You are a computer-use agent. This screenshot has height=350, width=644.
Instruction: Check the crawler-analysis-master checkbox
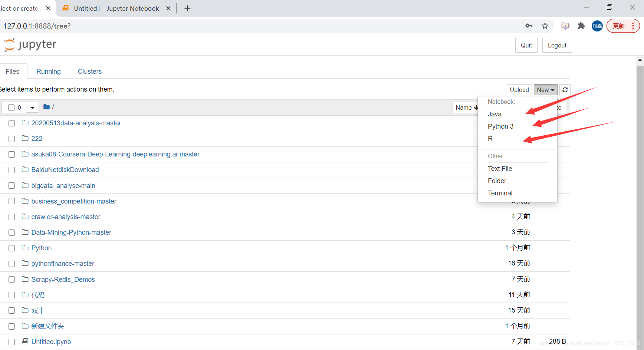(11, 217)
